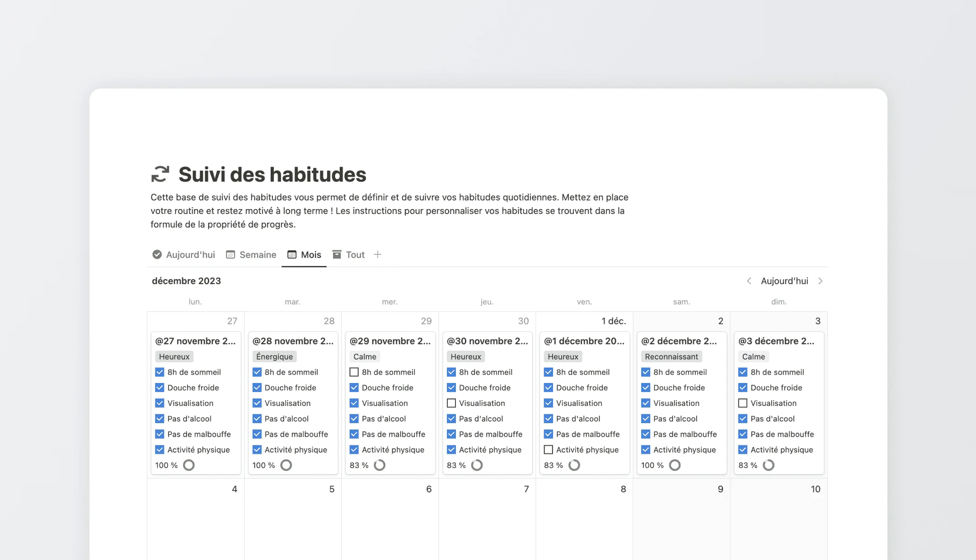Screen dimensions: 976x560
Task: Open the Reconnaissant mood tag on 2 décembre
Action: (x=671, y=357)
